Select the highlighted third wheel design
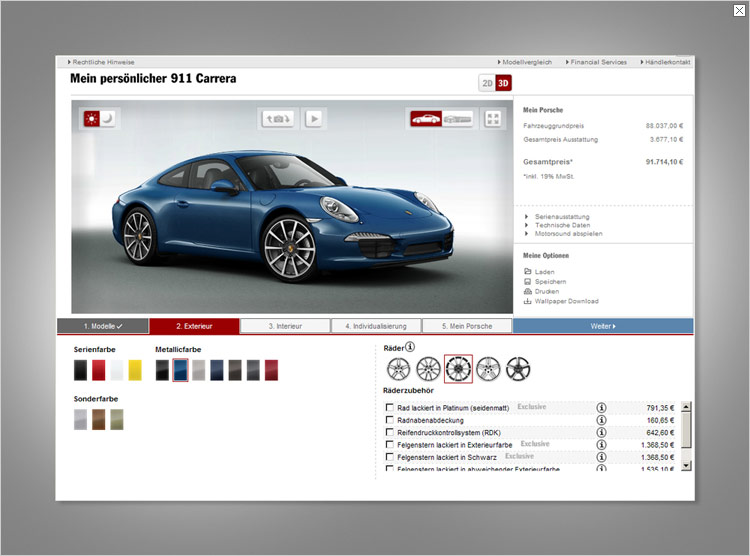750x556 pixels. click(x=458, y=369)
